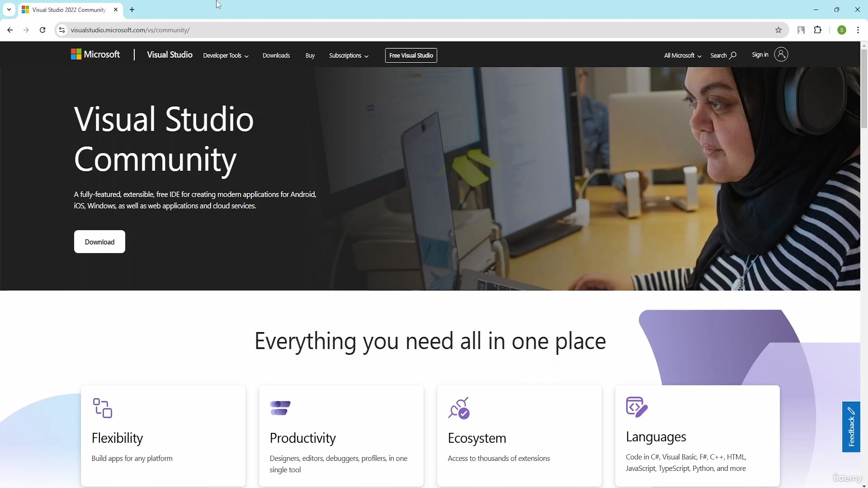Click the Free Visual Studio button
The width and height of the screenshot is (868, 488).
(x=411, y=55)
